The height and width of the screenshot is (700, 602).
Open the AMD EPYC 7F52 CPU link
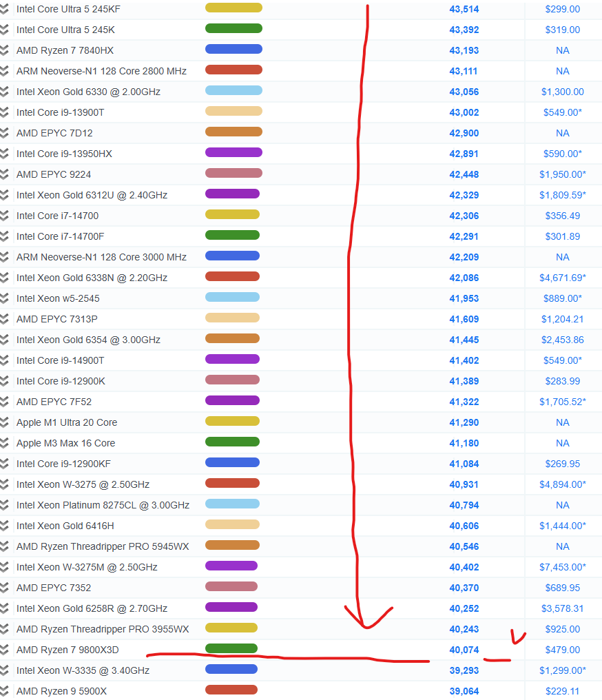click(x=54, y=402)
